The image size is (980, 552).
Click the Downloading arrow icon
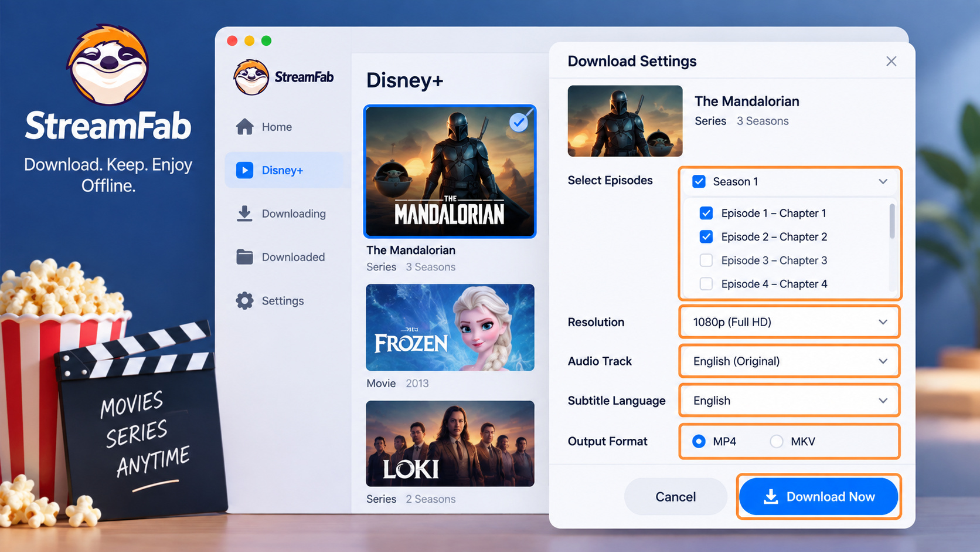(x=244, y=214)
